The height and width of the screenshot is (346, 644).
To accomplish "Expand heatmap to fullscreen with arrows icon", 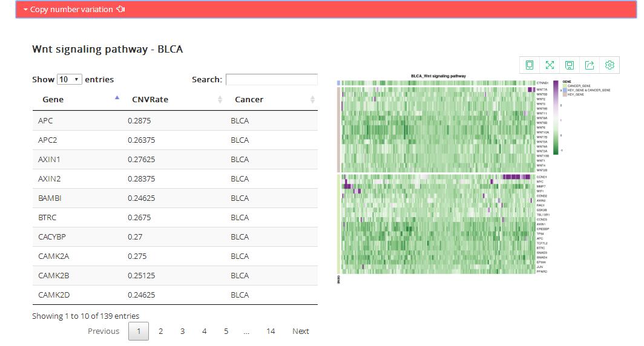I will [550, 65].
